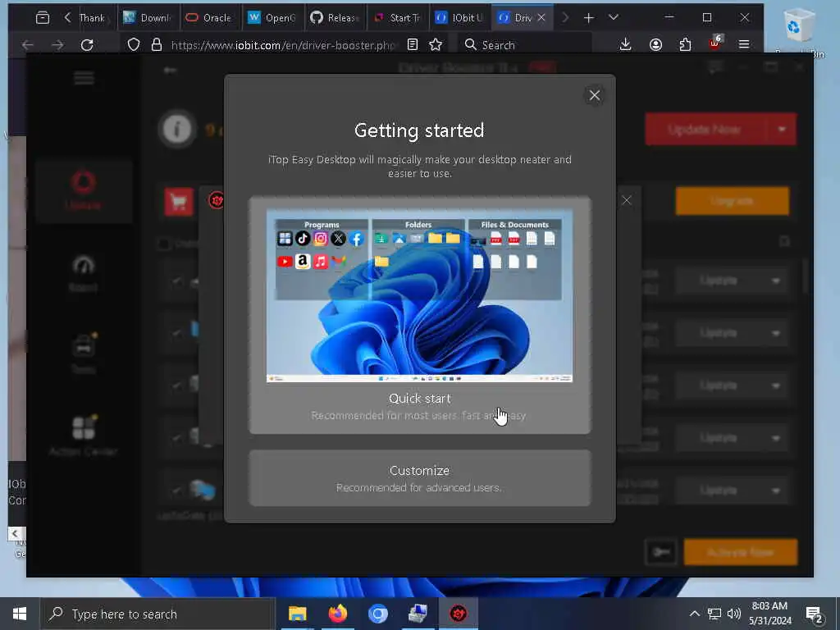
Task: Open the Firefox application menu
Action: pyautogui.click(x=744, y=44)
